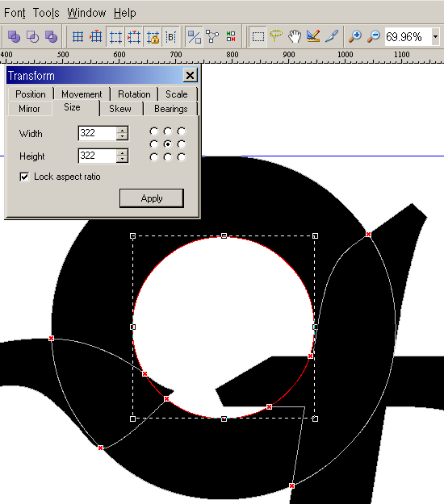
Task: Click the Apply button
Action: click(152, 198)
